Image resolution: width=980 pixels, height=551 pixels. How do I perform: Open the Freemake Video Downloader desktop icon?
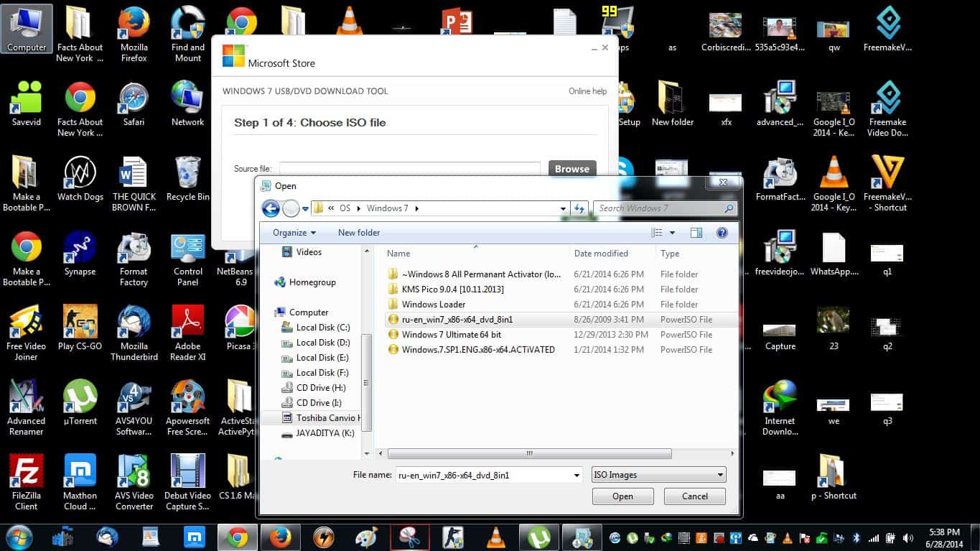point(888,109)
